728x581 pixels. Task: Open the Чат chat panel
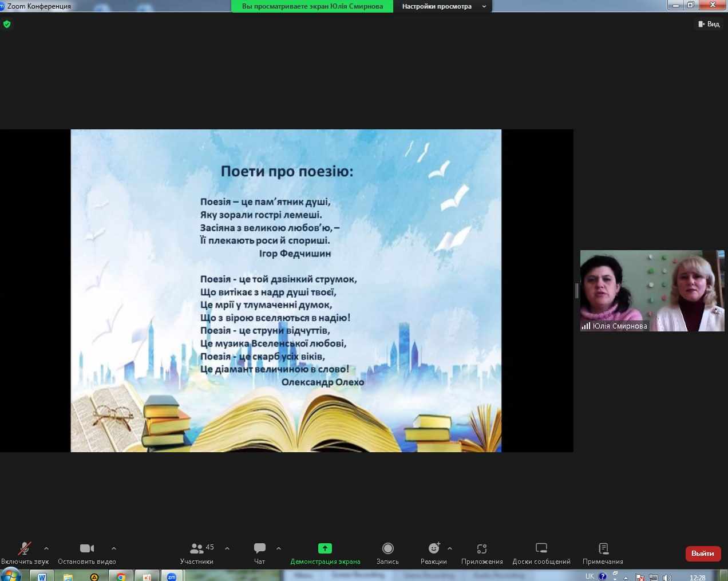[x=259, y=549]
